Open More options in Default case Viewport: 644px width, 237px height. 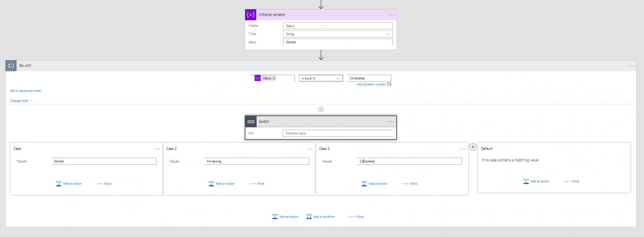pos(572,182)
